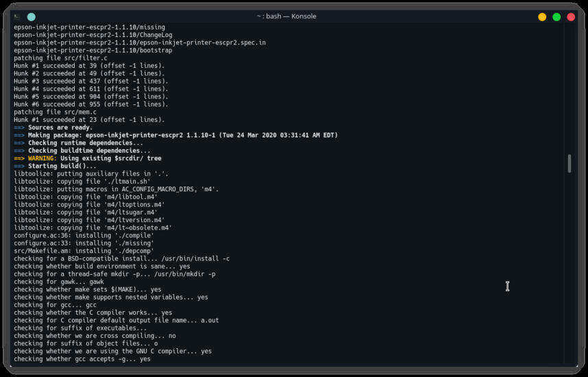Click the "bash — Konsole" window title

click(286, 16)
